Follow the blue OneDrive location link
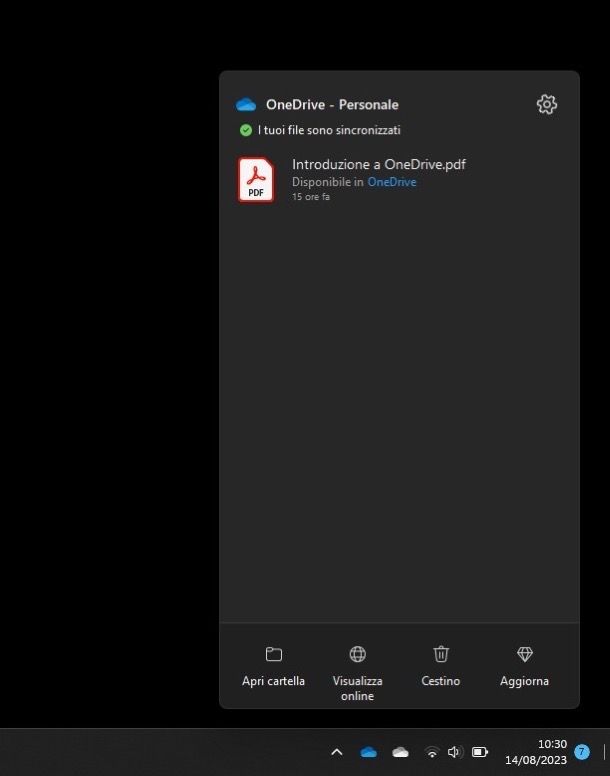610x776 pixels. point(391,182)
